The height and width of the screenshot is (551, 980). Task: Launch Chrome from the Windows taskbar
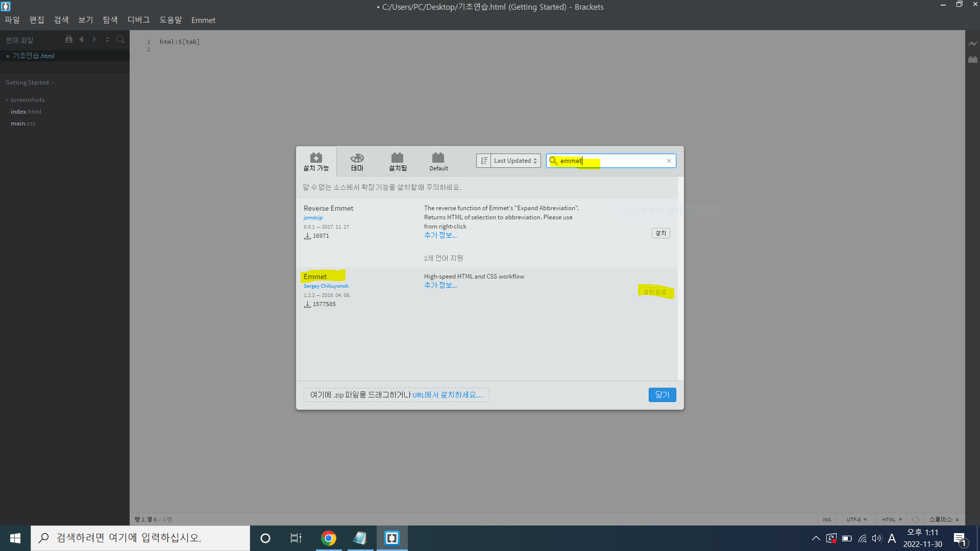click(329, 538)
